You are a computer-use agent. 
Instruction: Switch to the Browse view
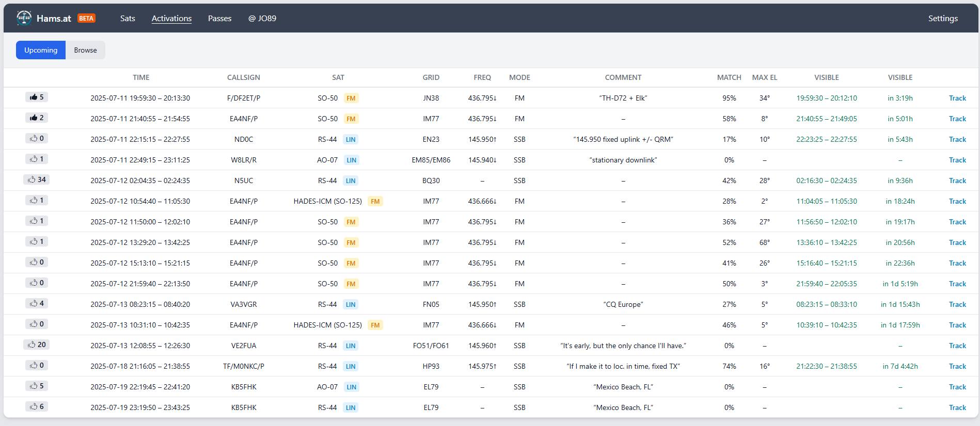[85, 50]
